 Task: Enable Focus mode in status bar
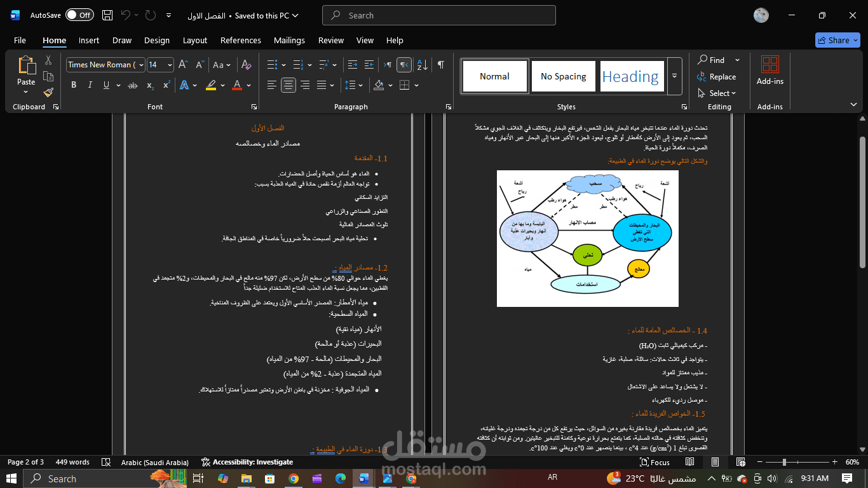click(654, 462)
